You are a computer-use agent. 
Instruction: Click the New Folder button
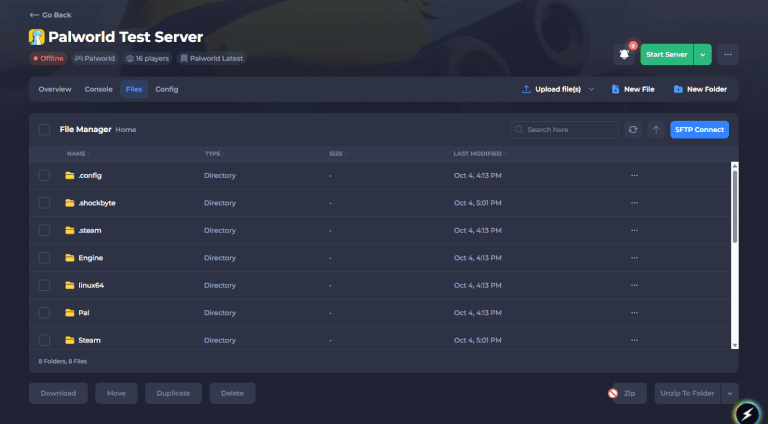tap(700, 89)
